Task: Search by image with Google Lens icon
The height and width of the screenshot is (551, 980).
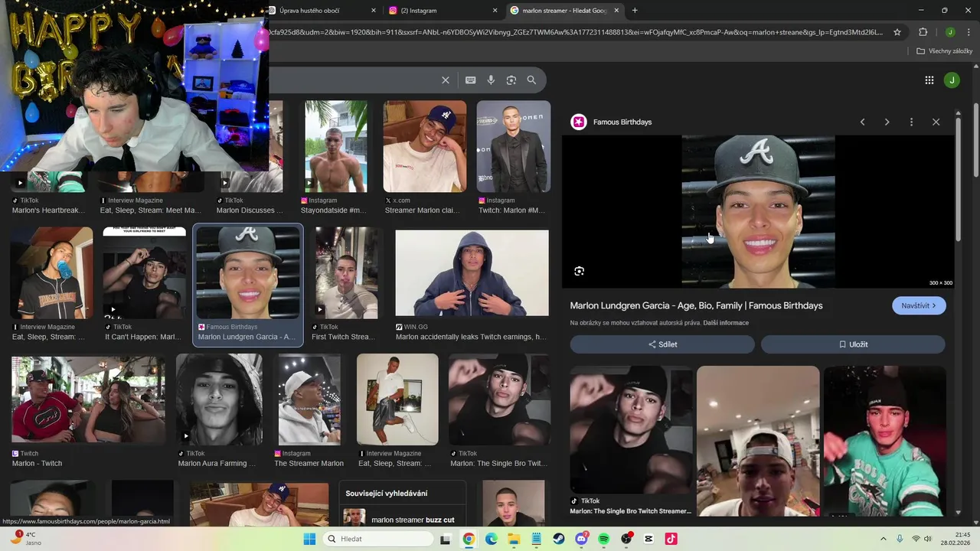Action: 511,80
